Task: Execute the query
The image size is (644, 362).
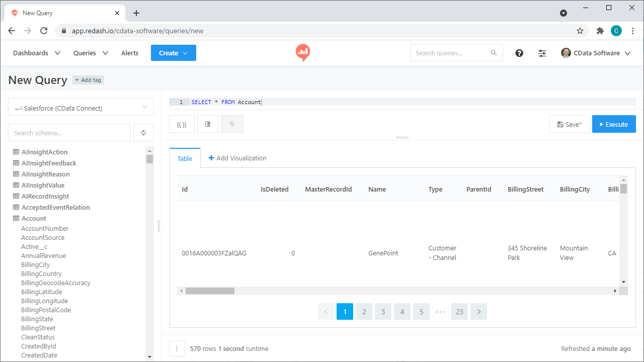Action: coord(614,124)
